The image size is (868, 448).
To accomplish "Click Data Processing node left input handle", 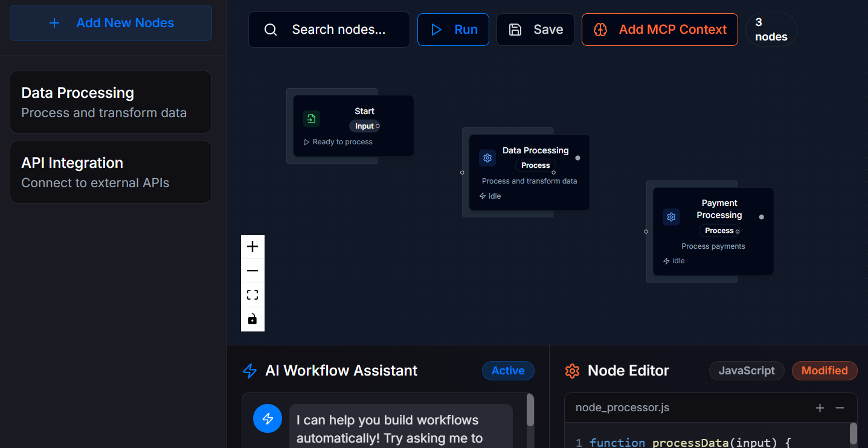I will click(x=462, y=172).
